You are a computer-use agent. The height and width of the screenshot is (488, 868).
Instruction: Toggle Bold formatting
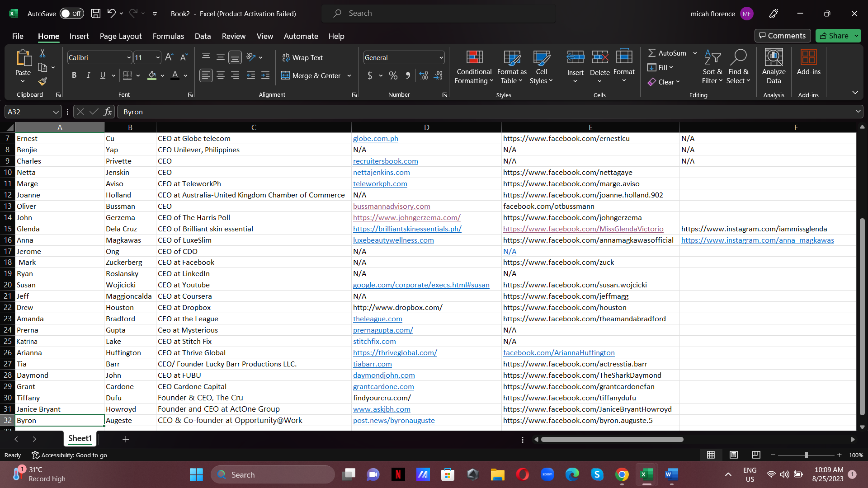coord(74,75)
